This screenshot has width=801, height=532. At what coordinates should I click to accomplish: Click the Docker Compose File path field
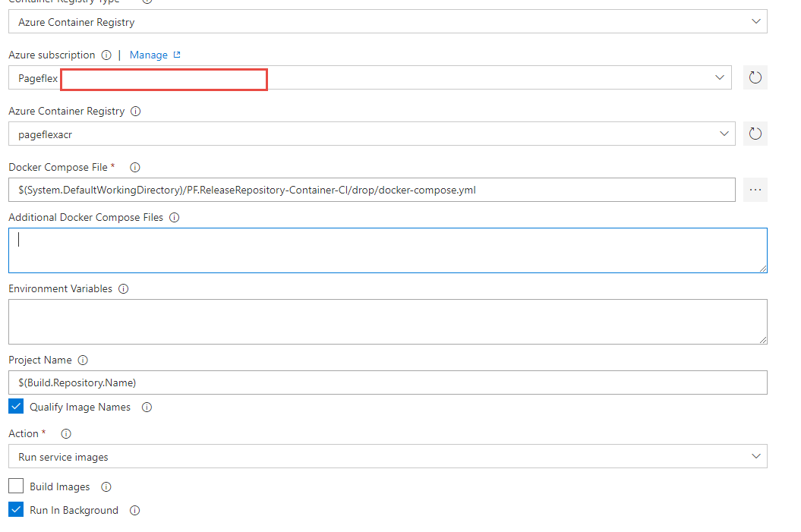(372, 190)
